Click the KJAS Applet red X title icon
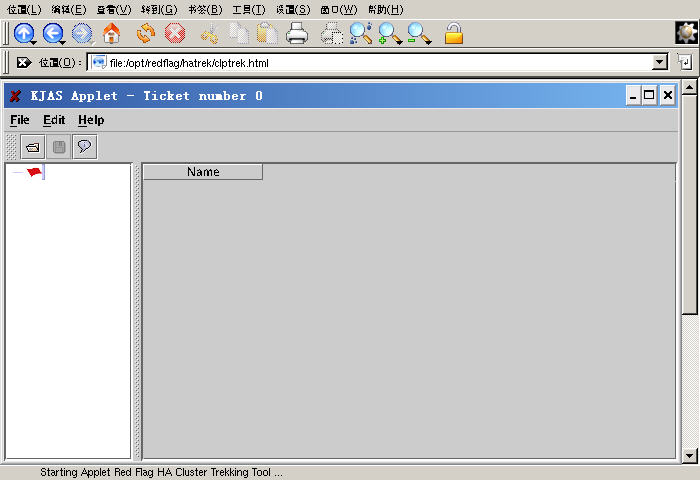 [15, 96]
